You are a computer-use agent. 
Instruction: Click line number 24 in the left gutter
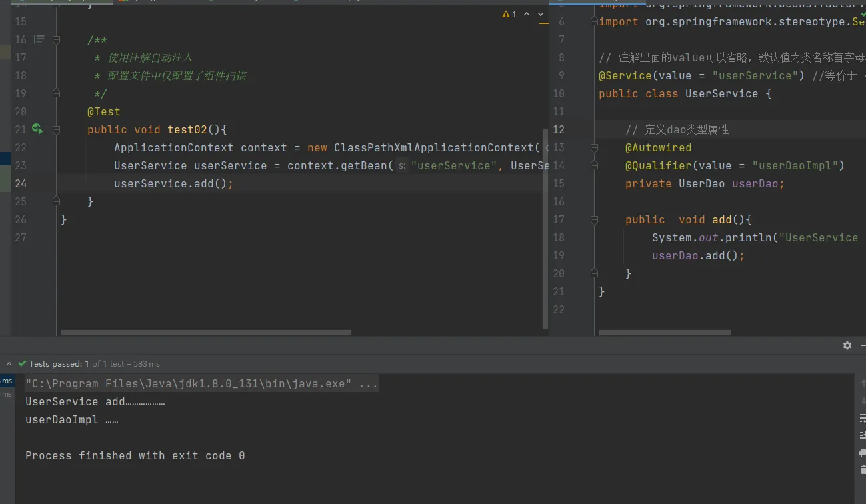[x=21, y=183]
